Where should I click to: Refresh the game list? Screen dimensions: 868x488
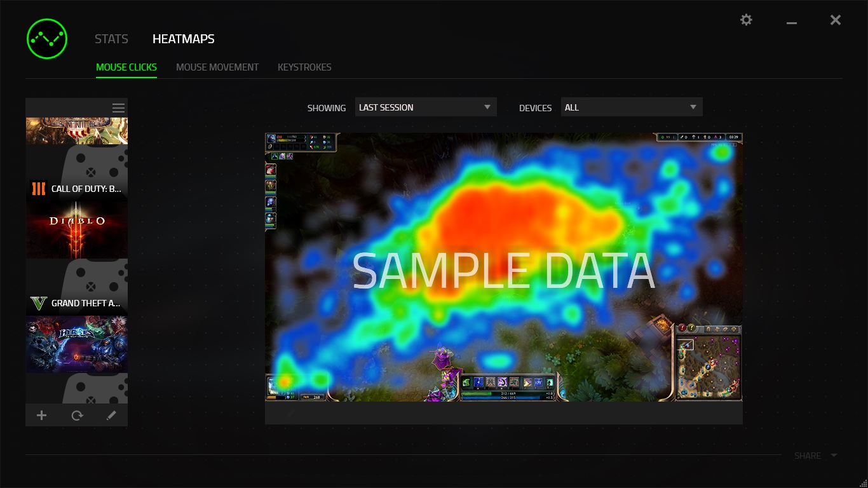(x=77, y=416)
